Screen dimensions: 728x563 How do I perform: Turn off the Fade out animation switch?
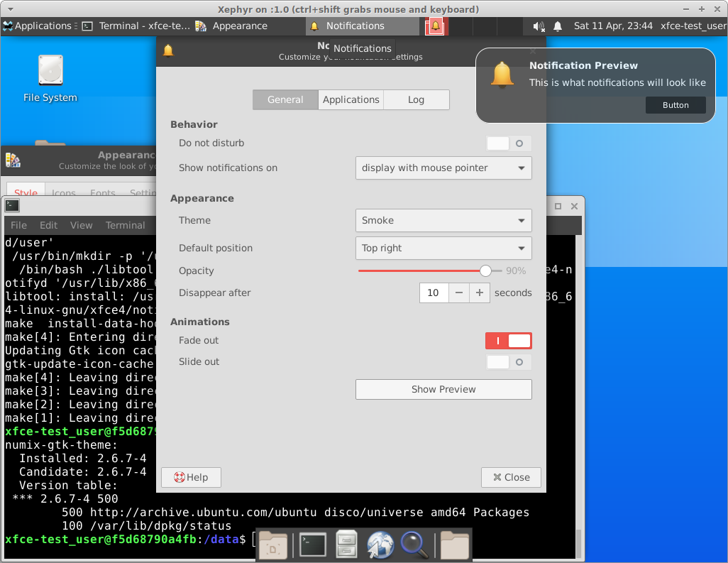pos(509,341)
